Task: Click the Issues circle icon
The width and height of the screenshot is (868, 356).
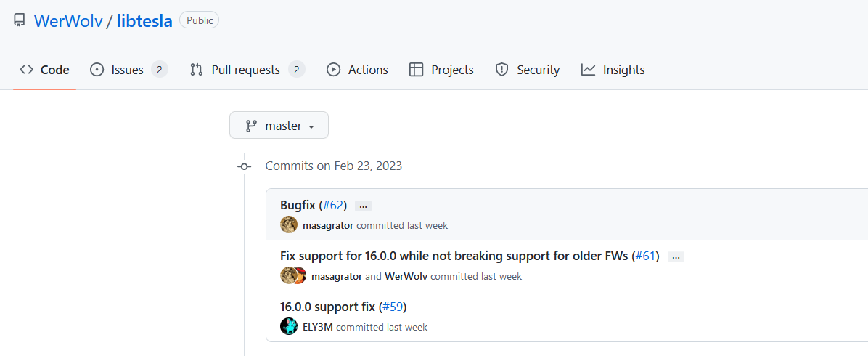Action: tap(97, 70)
